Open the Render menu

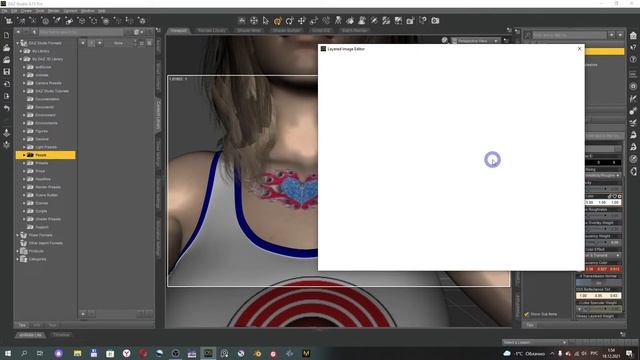pos(53,11)
